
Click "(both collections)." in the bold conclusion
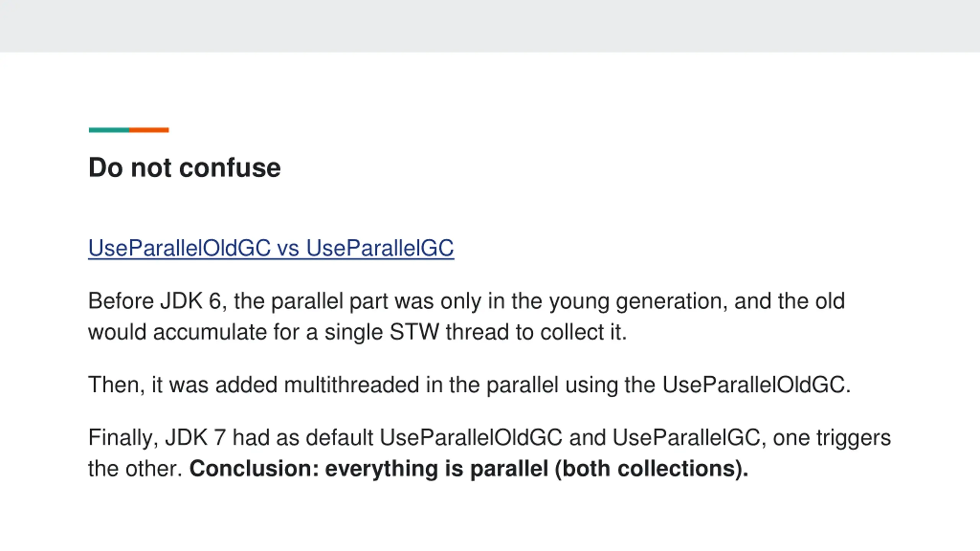point(652,468)
